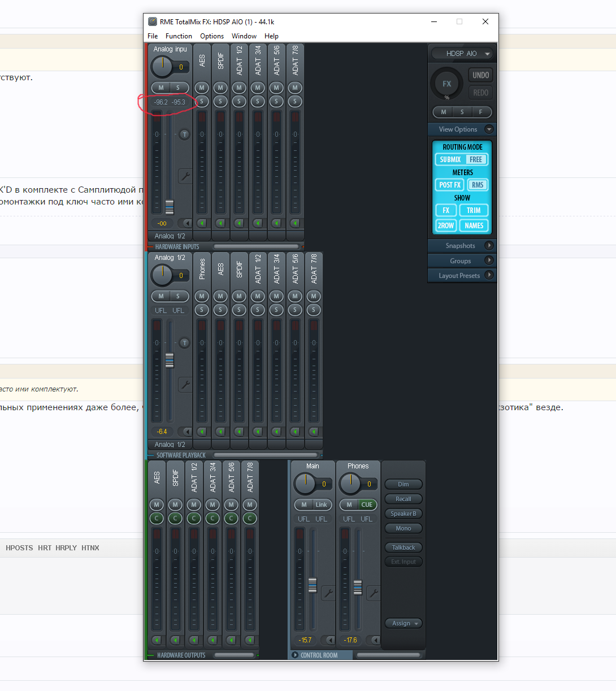This screenshot has height=691, width=616.
Task: Mute the AES hardware input channel
Action: coord(202,88)
